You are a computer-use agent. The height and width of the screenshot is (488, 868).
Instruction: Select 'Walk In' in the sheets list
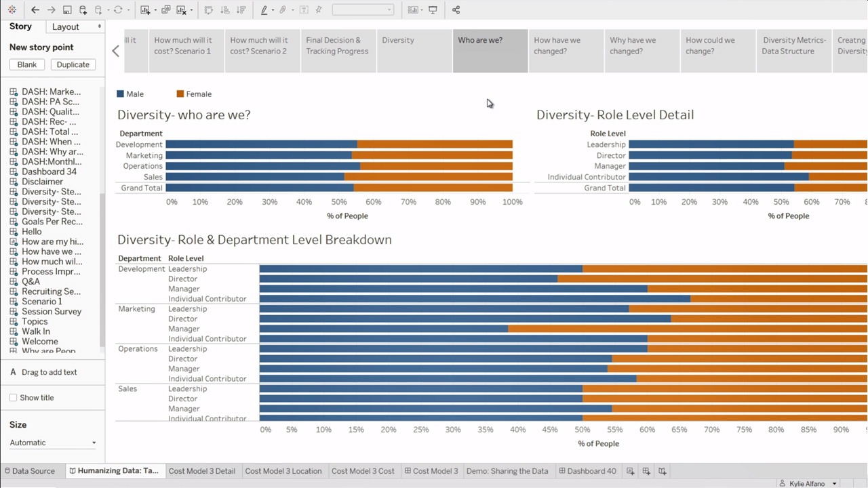[35, 331]
